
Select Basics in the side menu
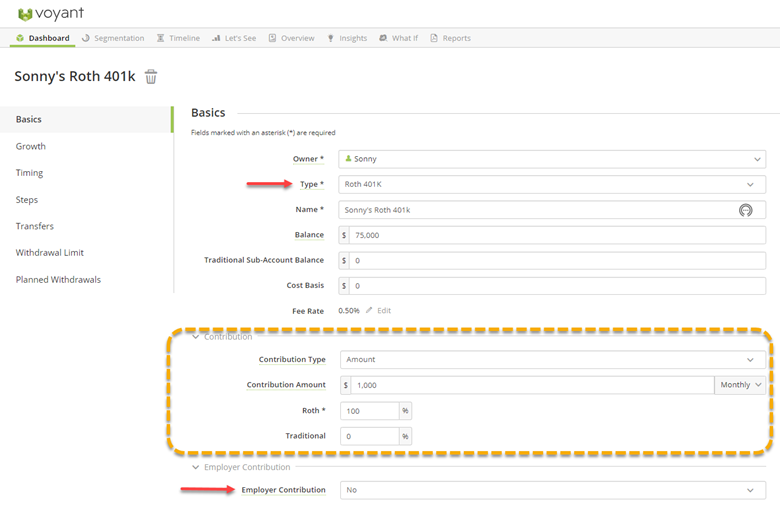pyautogui.click(x=86, y=119)
